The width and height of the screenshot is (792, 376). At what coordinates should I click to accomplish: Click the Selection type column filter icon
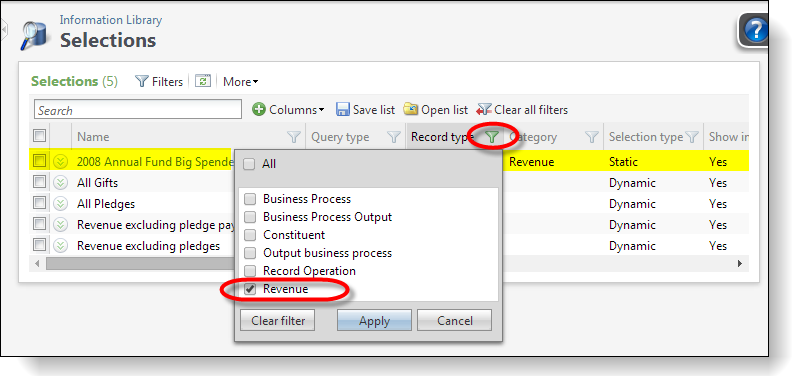click(692, 137)
